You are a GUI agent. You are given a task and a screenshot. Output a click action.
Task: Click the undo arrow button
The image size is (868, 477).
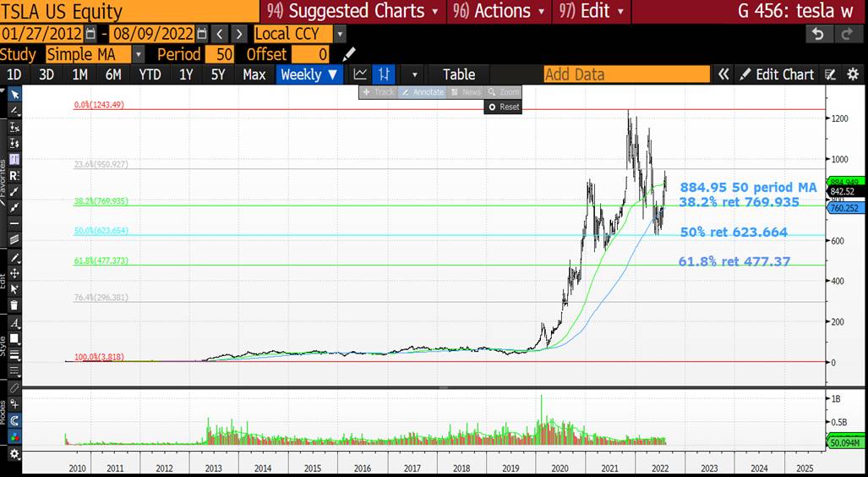tap(817, 35)
